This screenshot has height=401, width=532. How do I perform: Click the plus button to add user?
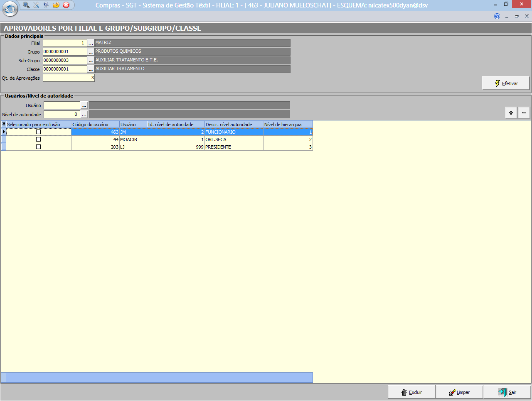(x=511, y=112)
